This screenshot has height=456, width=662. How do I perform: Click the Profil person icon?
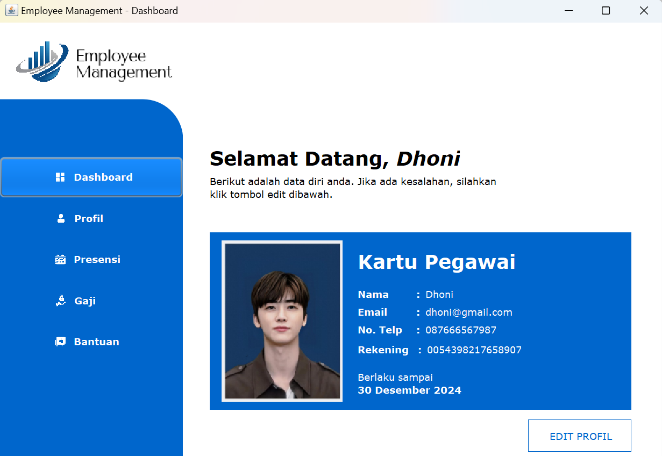click(60, 218)
